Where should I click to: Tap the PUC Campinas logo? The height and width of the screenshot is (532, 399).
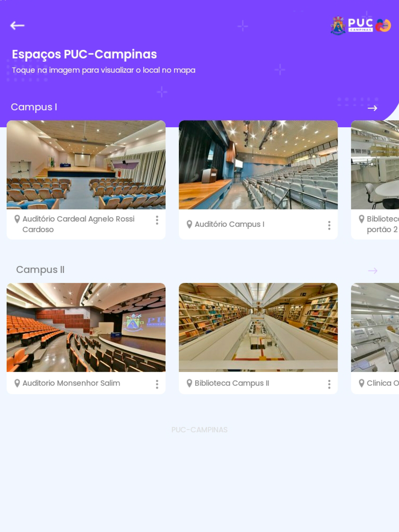pos(361,26)
